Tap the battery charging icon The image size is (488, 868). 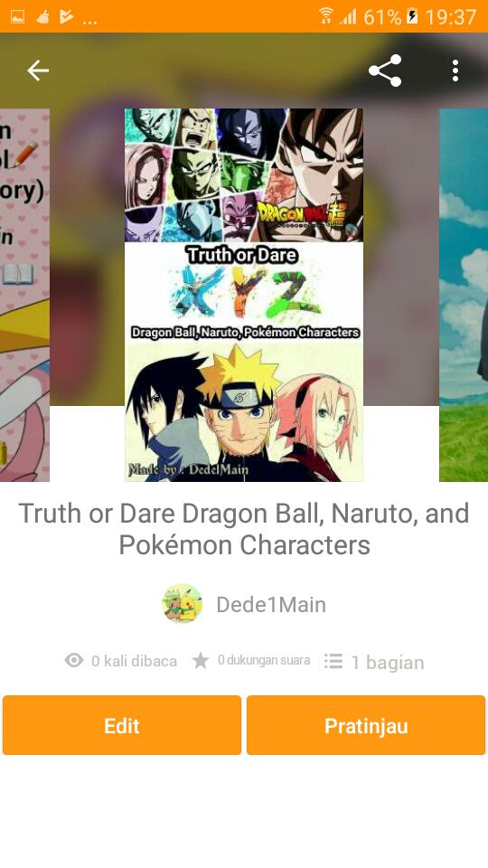[x=413, y=16]
